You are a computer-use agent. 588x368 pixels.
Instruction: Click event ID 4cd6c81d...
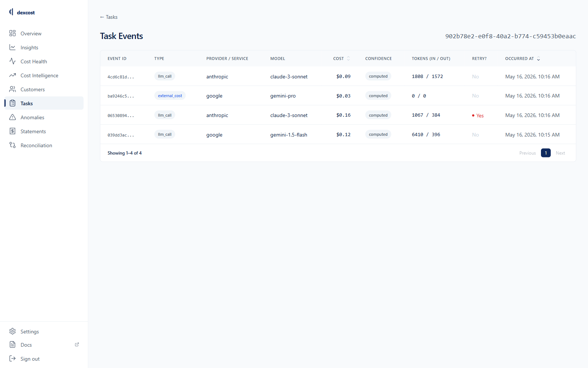[121, 77]
